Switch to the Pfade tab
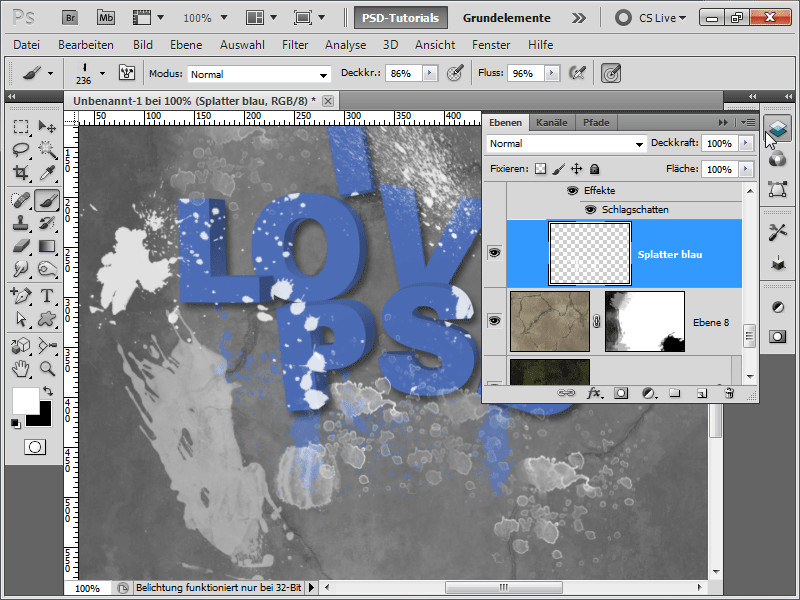Image resolution: width=800 pixels, height=600 pixels. click(x=596, y=123)
